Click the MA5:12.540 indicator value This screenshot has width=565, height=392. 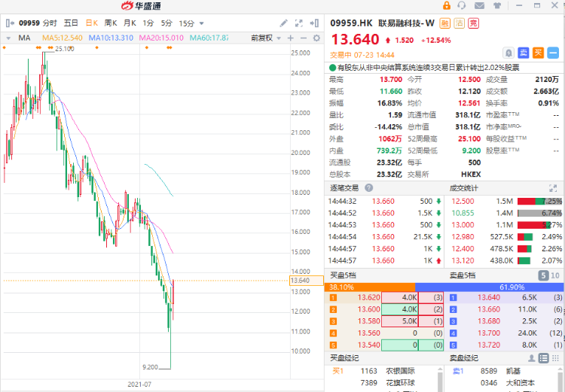(63, 38)
